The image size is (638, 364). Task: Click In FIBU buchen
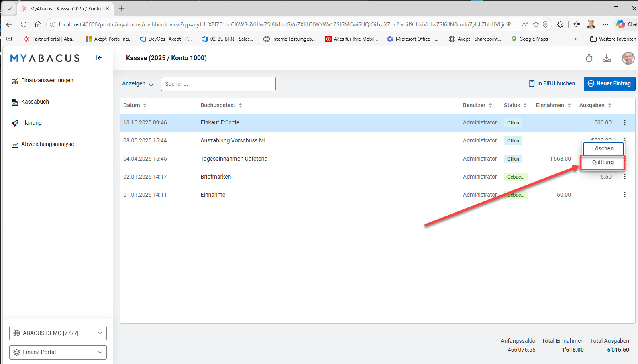coord(552,83)
